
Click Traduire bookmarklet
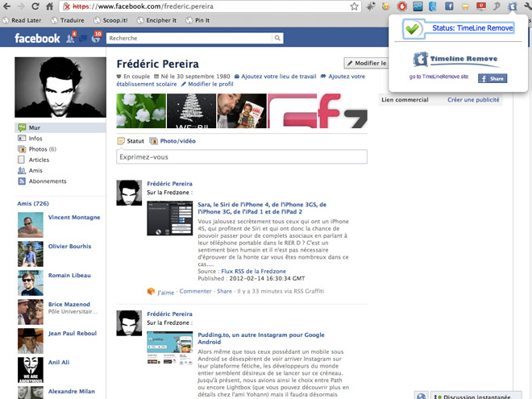[68, 20]
